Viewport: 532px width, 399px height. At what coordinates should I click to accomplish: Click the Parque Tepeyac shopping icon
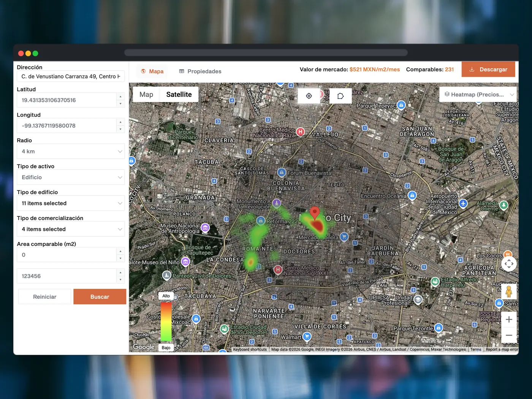[x=401, y=105]
